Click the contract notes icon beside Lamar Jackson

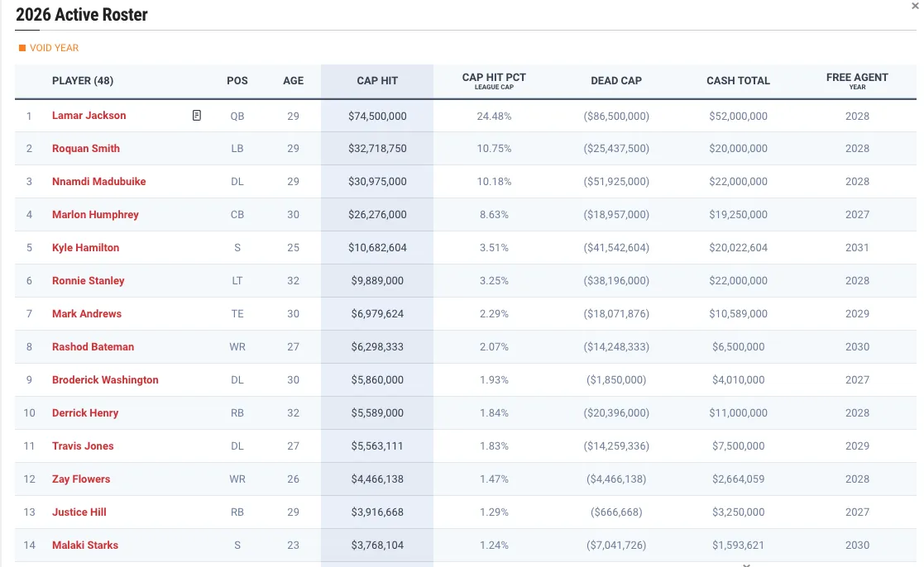coord(197,116)
